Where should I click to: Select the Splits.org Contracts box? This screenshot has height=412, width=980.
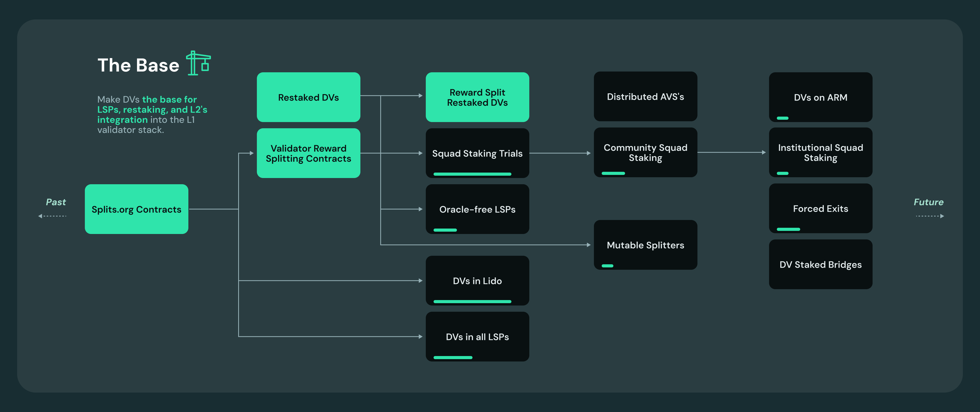coord(136,209)
